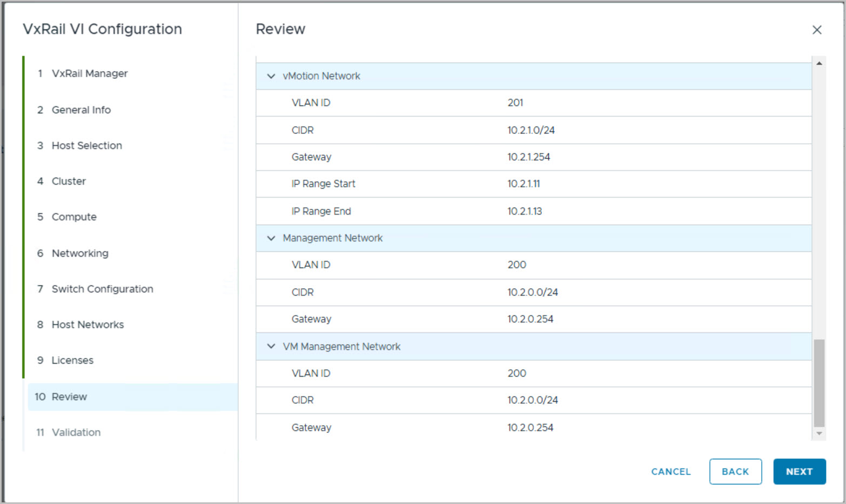This screenshot has height=504, width=846.
Task: Open the General Info step
Action: pos(81,110)
